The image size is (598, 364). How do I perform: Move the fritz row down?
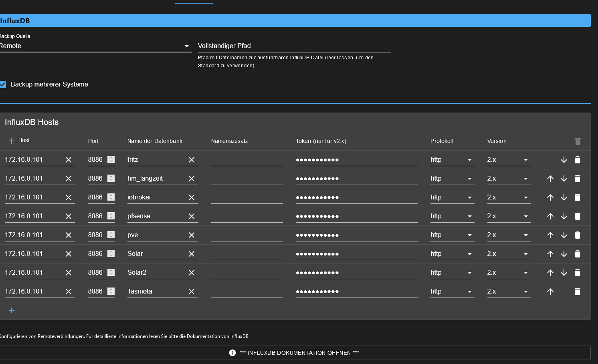click(564, 160)
